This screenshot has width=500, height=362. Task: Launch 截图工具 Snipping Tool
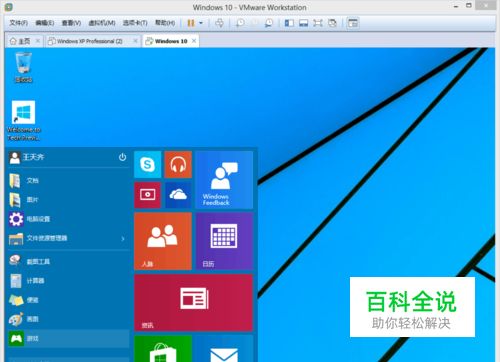tap(68, 262)
